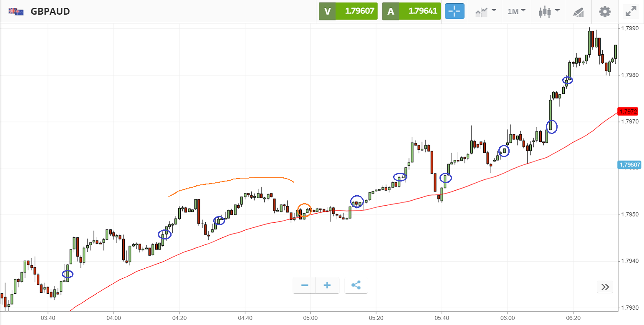
Task: Click the V sell price 1.79607 button
Action: point(348,11)
